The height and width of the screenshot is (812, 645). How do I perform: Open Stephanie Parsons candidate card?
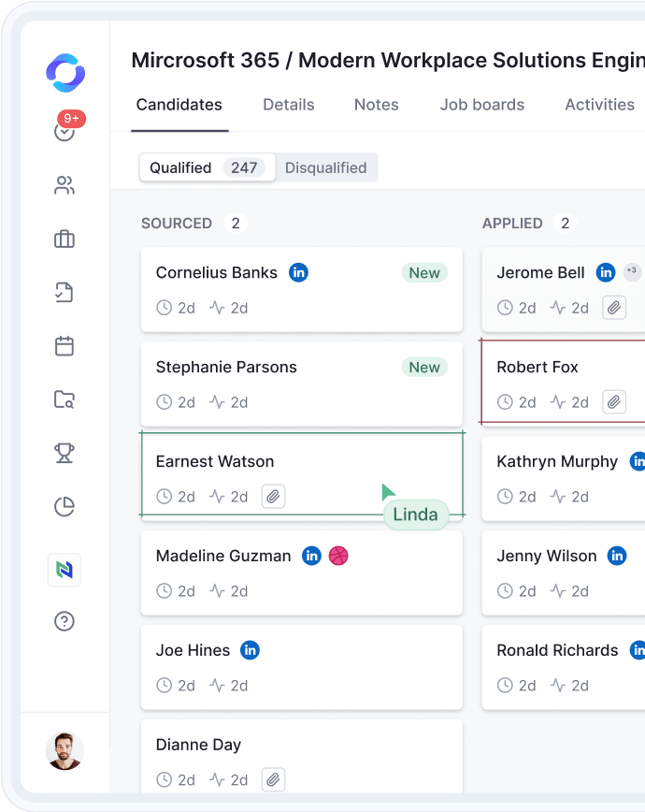(301, 384)
